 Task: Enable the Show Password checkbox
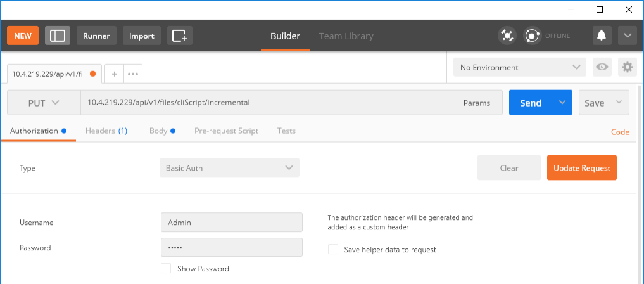click(166, 268)
